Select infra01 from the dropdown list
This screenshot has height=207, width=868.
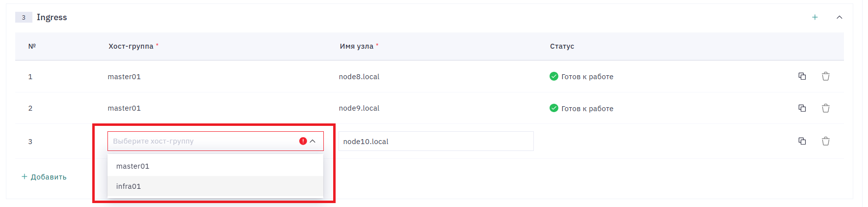pos(215,186)
